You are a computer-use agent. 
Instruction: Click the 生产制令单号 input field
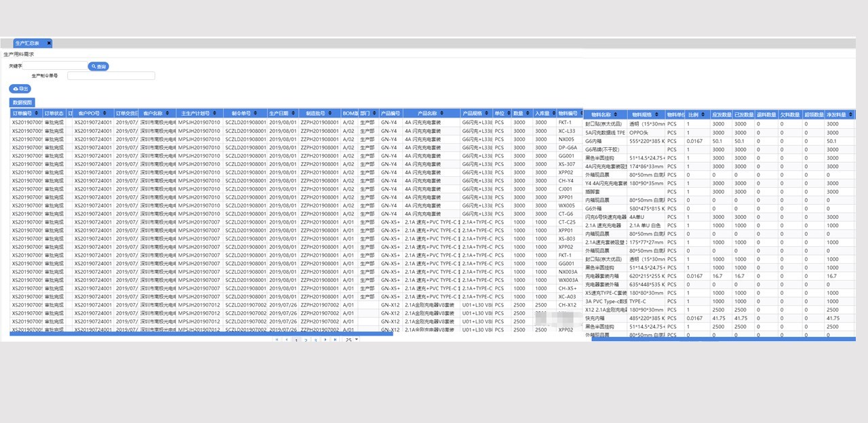111,76
